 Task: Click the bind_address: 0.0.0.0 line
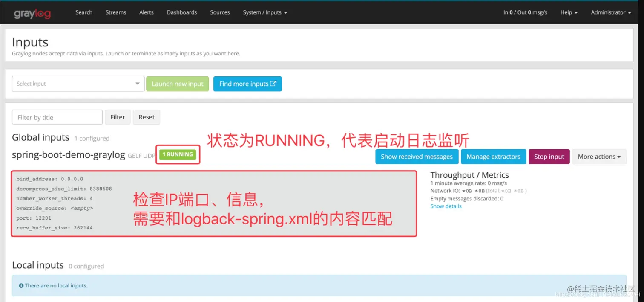click(50, 179)
